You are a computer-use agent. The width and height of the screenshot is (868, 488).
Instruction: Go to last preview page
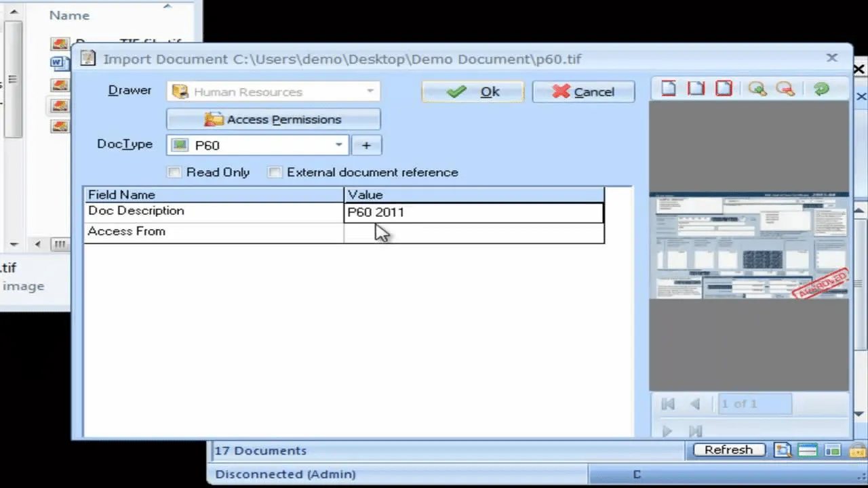click(x=695, y=430)
